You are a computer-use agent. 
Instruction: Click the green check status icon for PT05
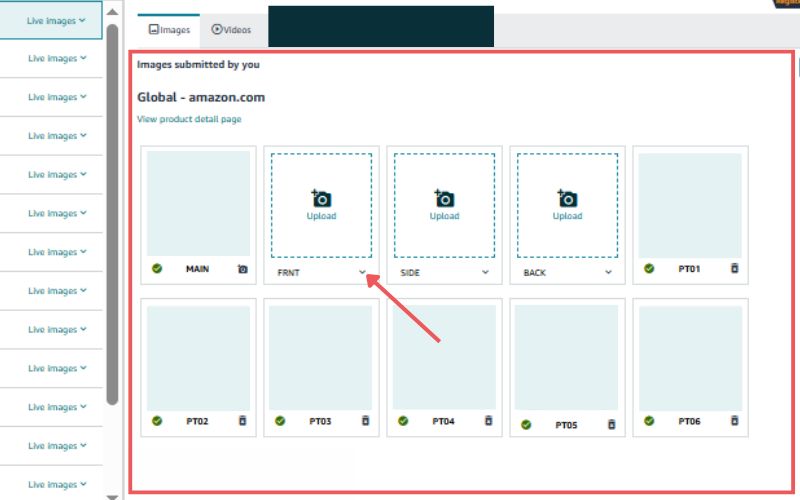(526, 424)
